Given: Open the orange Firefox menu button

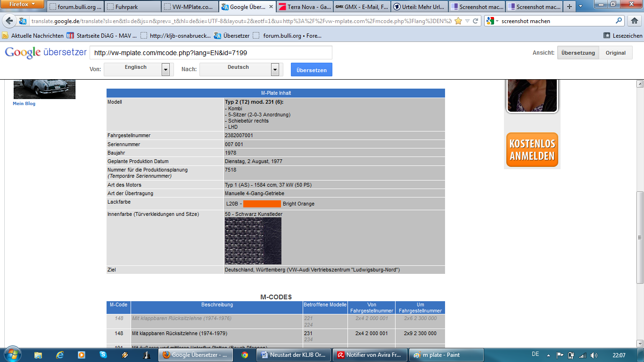Looking at the screenshot, I should (x=22, y=4).
